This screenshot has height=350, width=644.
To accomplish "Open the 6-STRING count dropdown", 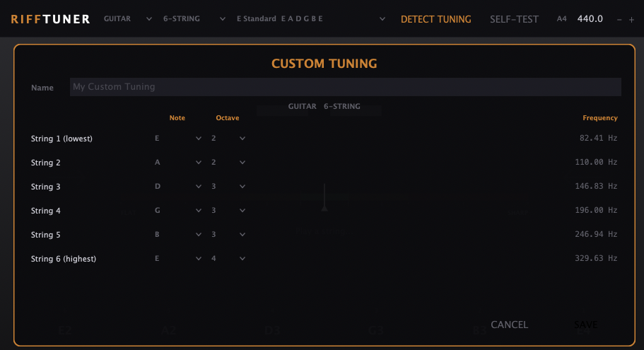I will click(194, 19).
